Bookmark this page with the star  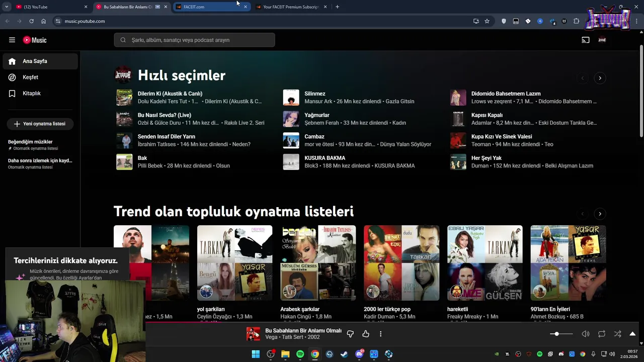487,21
